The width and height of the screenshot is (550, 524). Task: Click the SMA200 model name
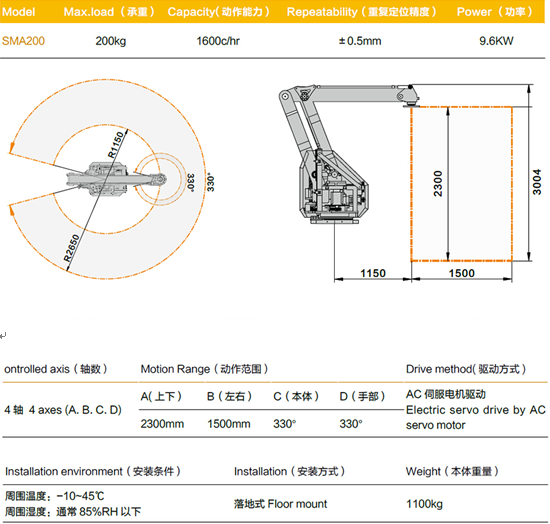point(23,41)
